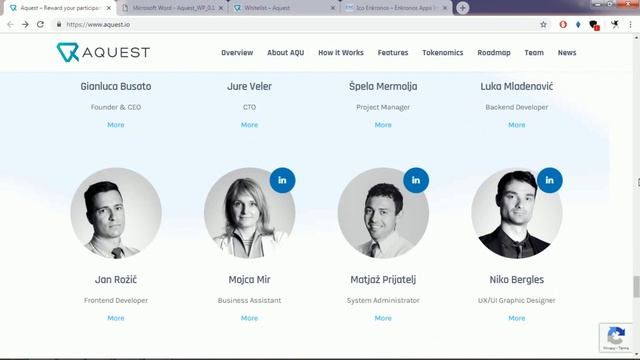Open News navigation item

coord(567,53)
